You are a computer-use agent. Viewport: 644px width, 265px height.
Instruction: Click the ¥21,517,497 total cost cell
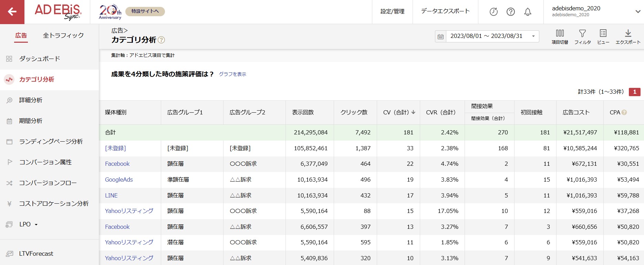pyautogui.click(x=580, y=132)
